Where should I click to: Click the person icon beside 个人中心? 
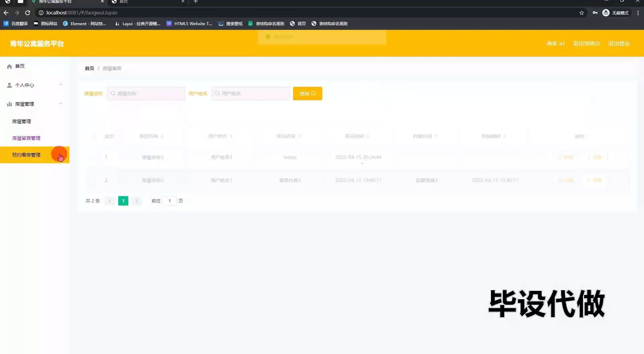point(9,85)
